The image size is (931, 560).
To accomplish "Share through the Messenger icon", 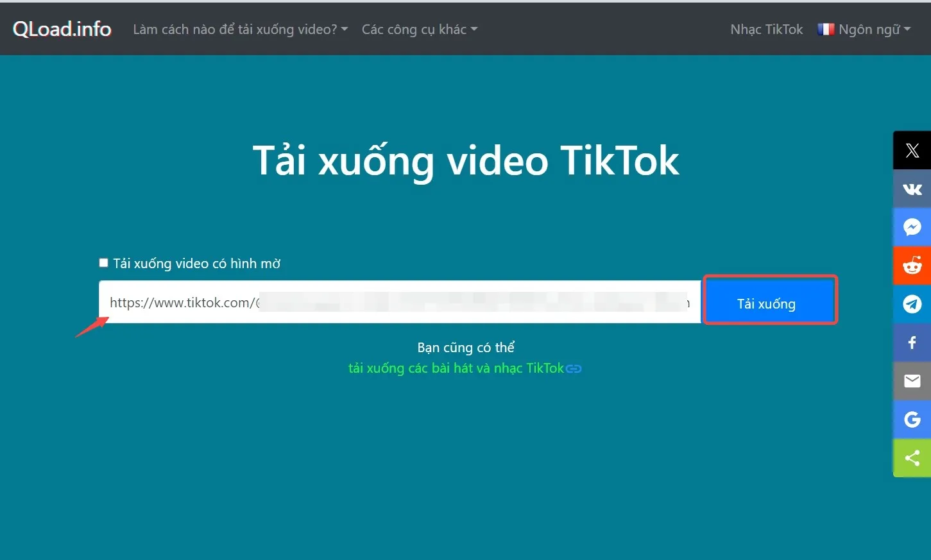I will [912, 227].
